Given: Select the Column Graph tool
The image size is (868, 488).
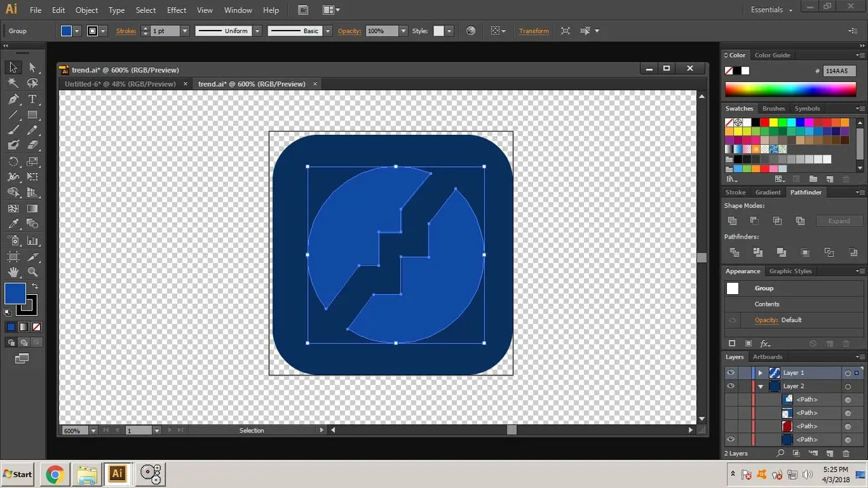Looking at the screenshot, I should click(32, 240).
